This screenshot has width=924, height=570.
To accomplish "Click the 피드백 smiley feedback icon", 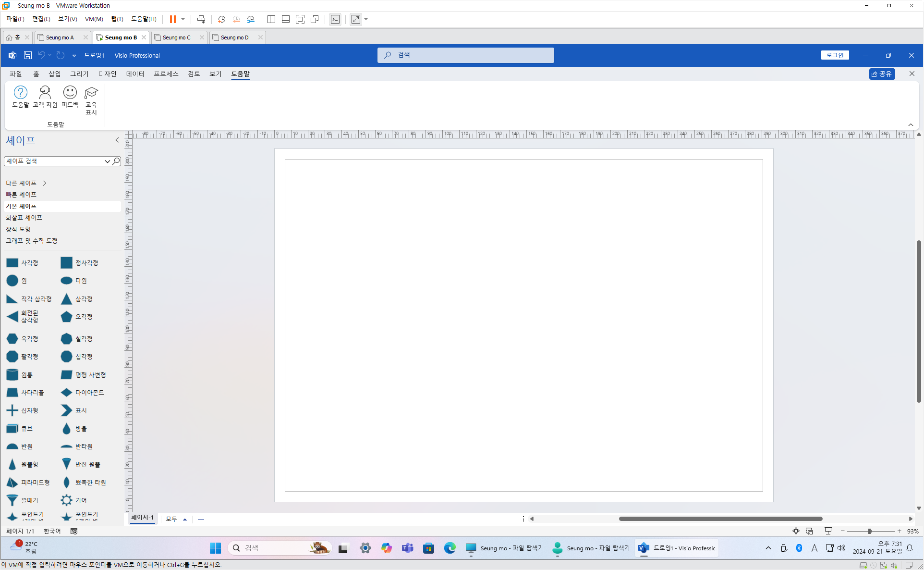I will (70, 92).
